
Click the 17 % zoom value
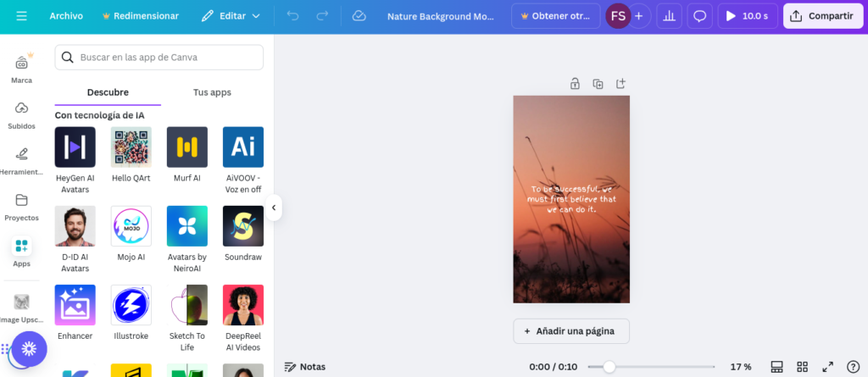click(x=741, y=367)
